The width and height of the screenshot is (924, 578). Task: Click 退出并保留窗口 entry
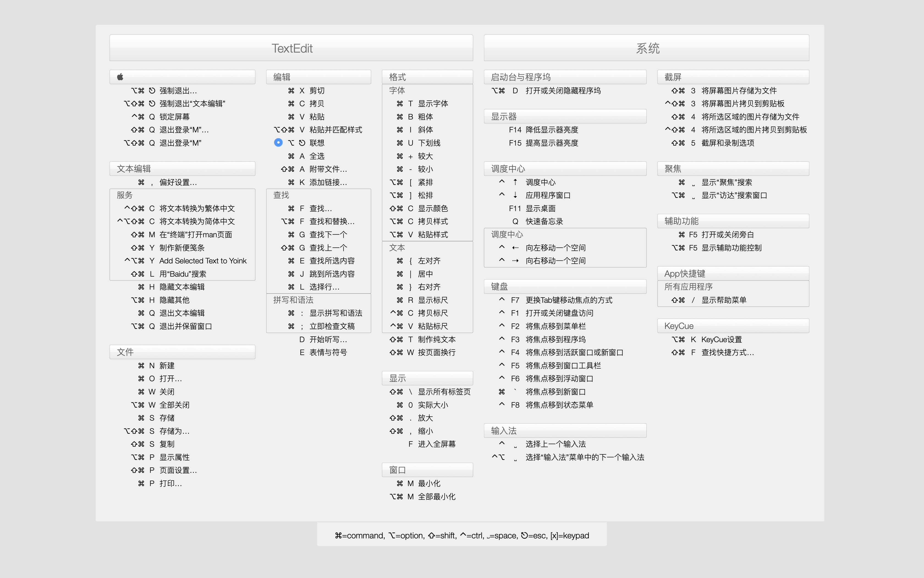pyautogui.click(x=171, y=326)
